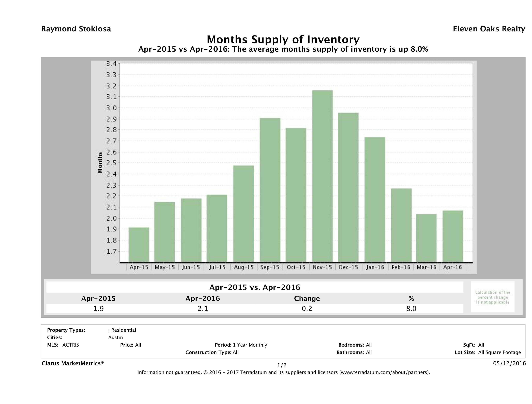The width and height of the screenshot is (532, 404).
Task: Click the Months Supply of Inventory title
Action: [283, 39]
